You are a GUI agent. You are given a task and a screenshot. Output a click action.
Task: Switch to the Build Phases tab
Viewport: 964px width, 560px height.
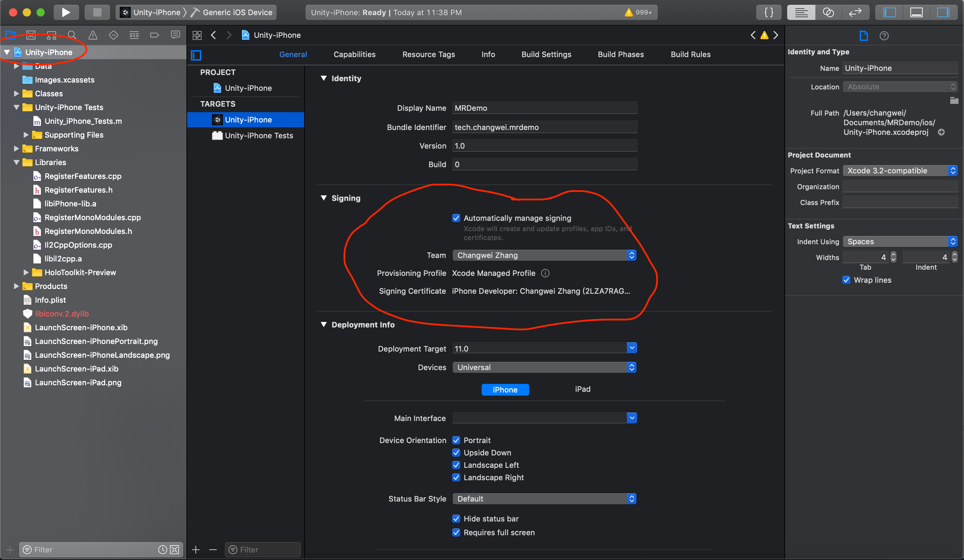point(621,55)
